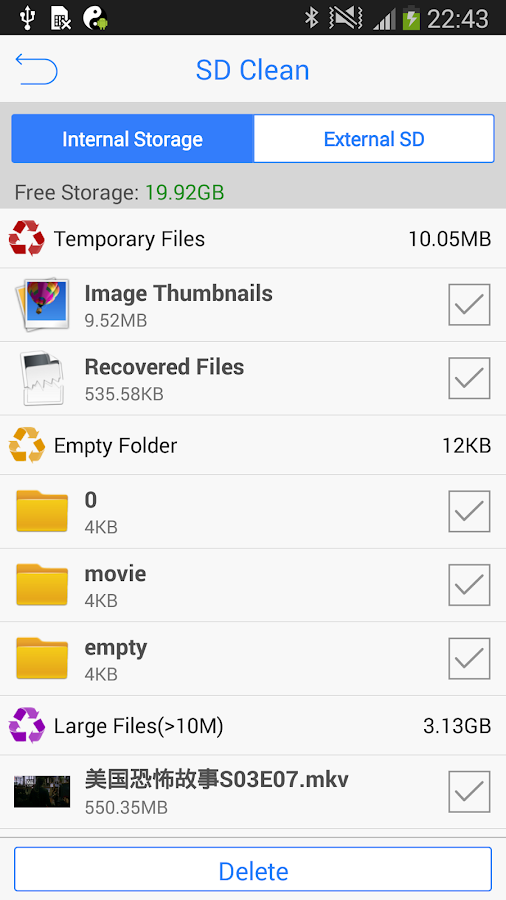Toggle the Image Thumbnails checkbox
Image resolution: width=506 pixels, height=900 pixels.
(x=469, y=304)
